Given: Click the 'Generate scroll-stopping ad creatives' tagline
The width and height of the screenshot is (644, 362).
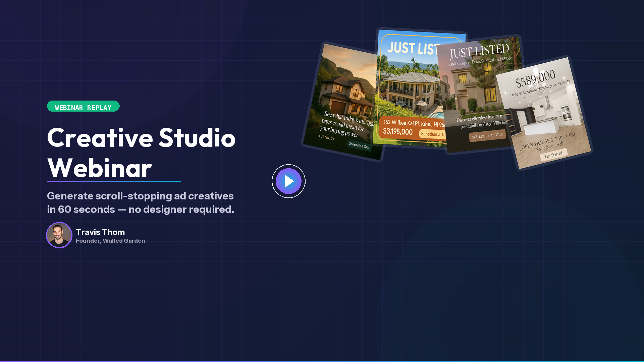Looking at the screenshot, I should (x=141, y=202).
